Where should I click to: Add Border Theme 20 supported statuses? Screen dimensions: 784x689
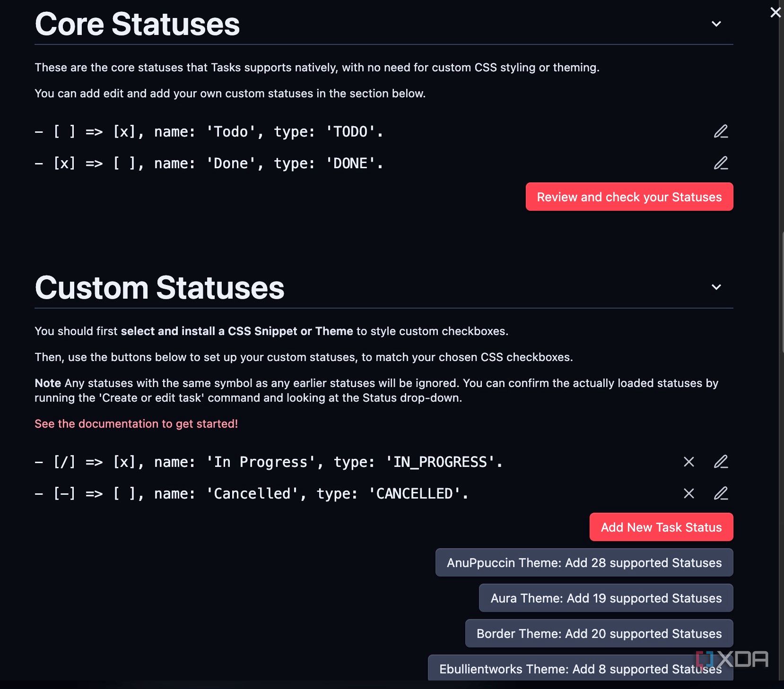click(x=599, y=633)
